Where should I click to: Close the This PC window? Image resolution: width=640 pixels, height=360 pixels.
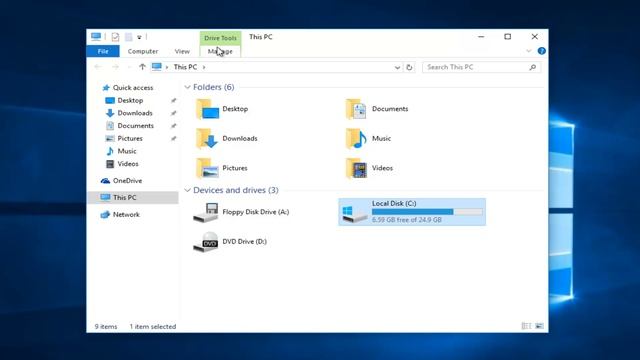pos(534,37)
